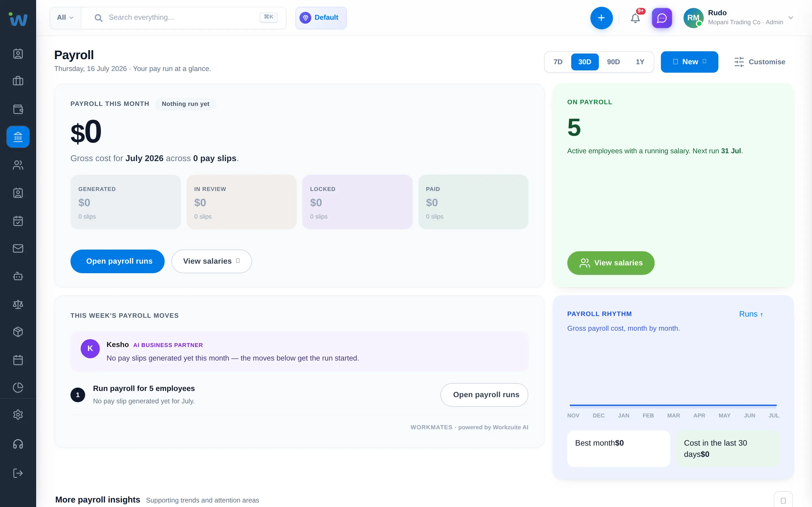Image resolution: width=812 pixels, height=507 pixels.
Task: Open settings gear in sidebar
Action: [x=18, y=415]
